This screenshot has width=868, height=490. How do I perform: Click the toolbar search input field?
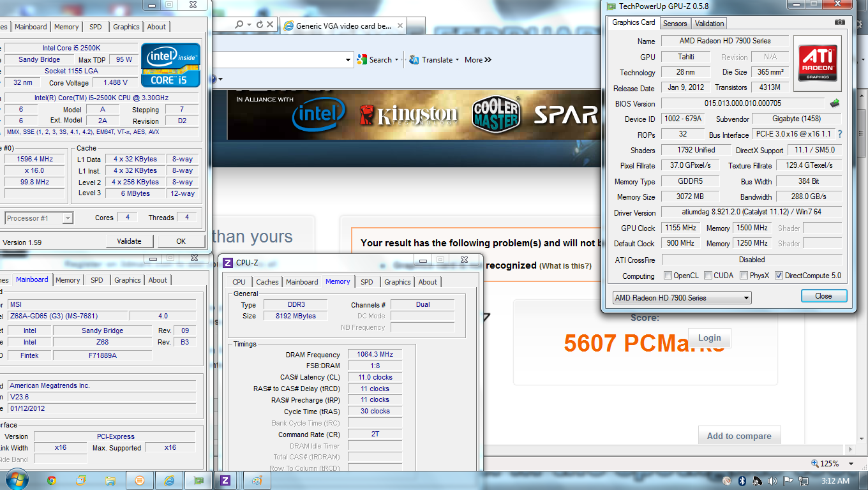coord(278,60)
